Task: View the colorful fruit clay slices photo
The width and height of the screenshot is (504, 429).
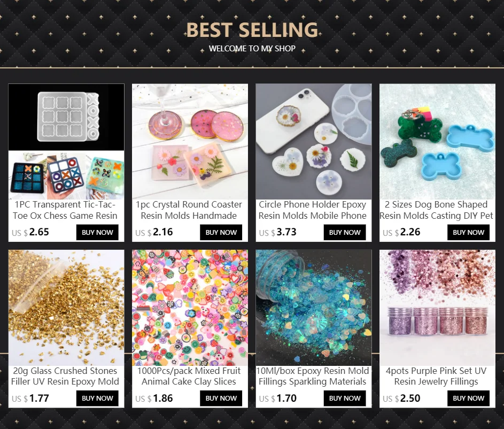Action: tap(190, 308)
